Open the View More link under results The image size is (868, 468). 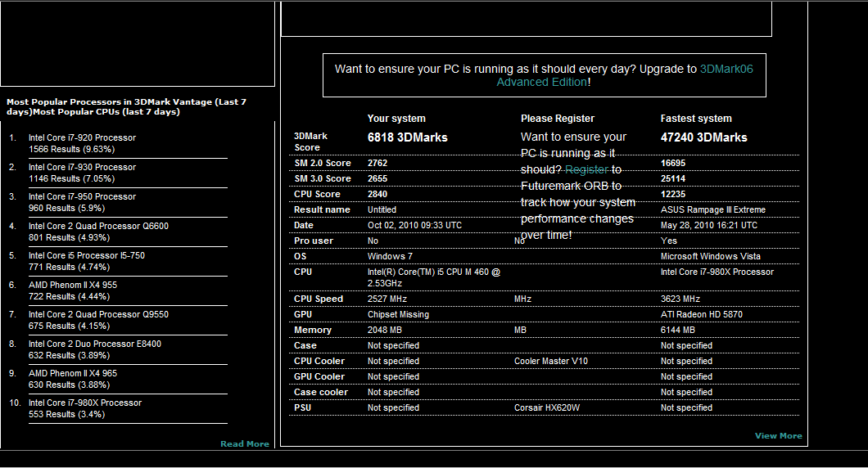[x=778, y=436]
